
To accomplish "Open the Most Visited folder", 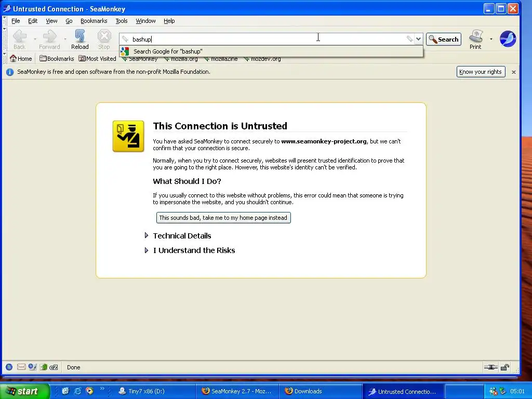I will [x=97, y=59].
